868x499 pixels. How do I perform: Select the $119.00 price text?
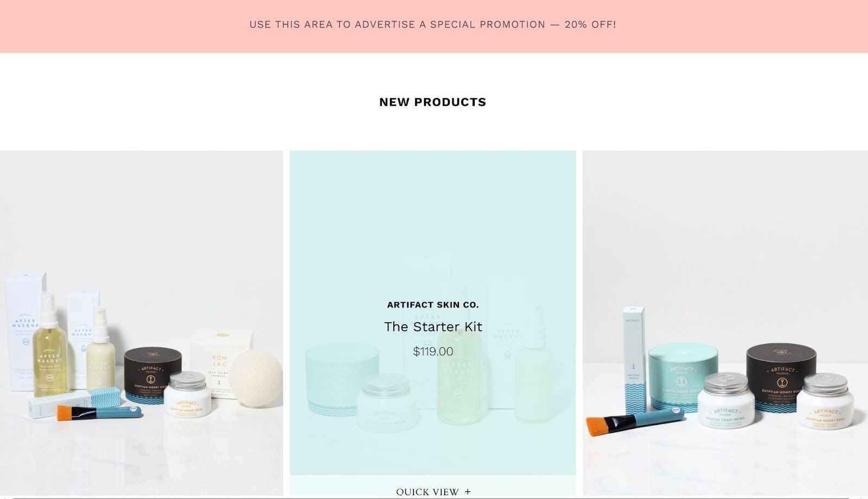[x=433, y=351]
